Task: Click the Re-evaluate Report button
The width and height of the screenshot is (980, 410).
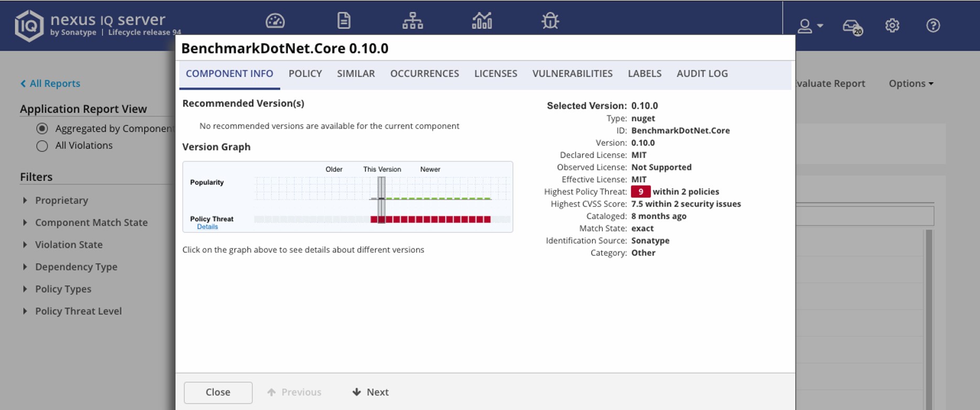Action: pyautogui.click(x=830, y=83)
